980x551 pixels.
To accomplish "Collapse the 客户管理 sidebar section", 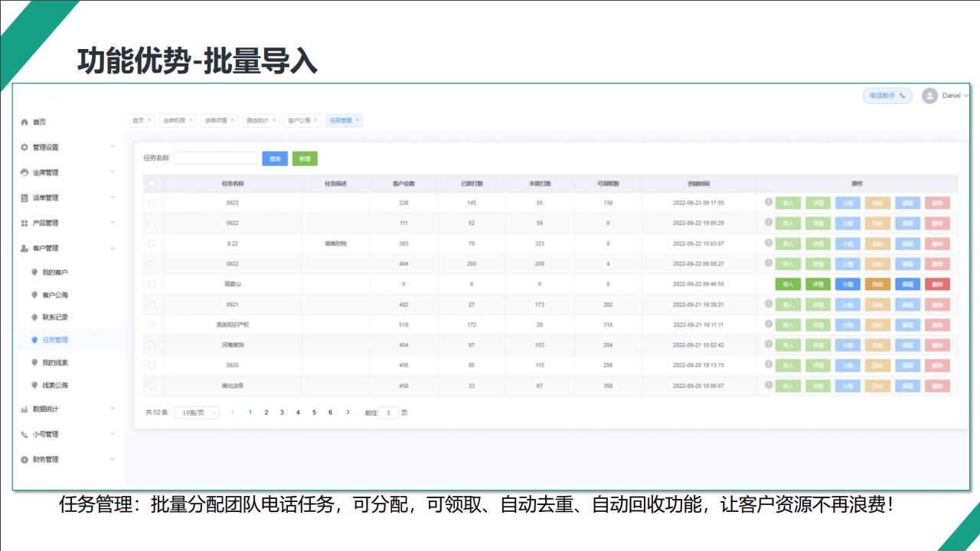I will [x=113, y=248].
